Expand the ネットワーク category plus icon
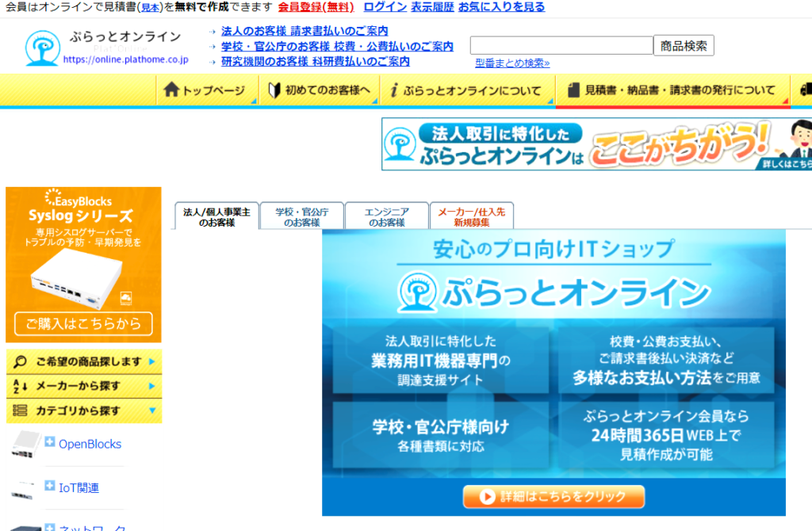812x531 pixels. [50, 527]
